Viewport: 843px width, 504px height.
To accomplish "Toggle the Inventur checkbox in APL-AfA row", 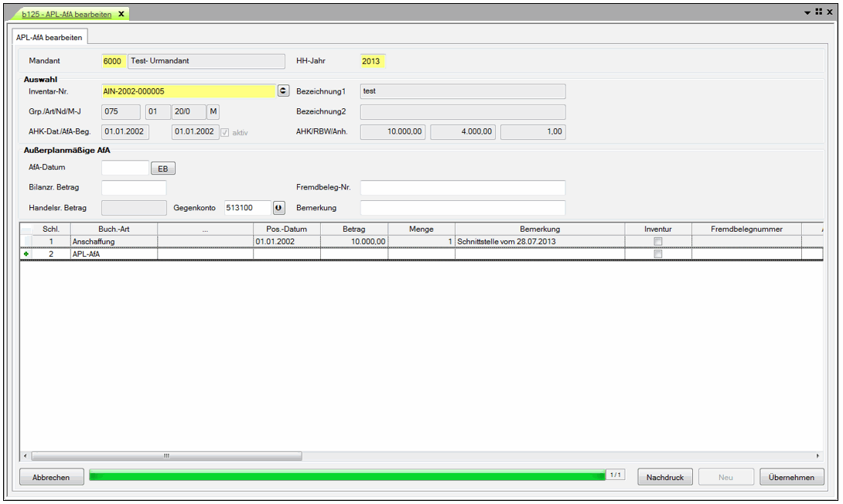I will coord(658,254).
